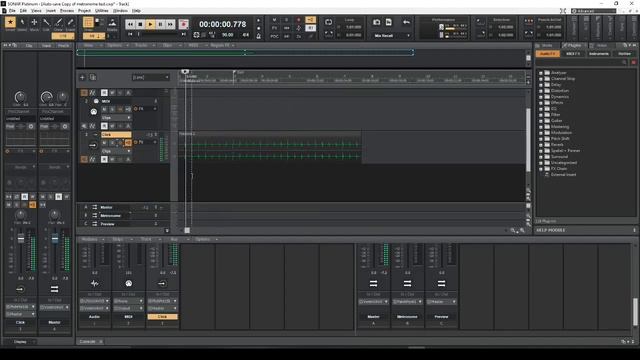Adjust the Click channel volume fader in the inspector
The image size is (640, 360).
point(21,239)
